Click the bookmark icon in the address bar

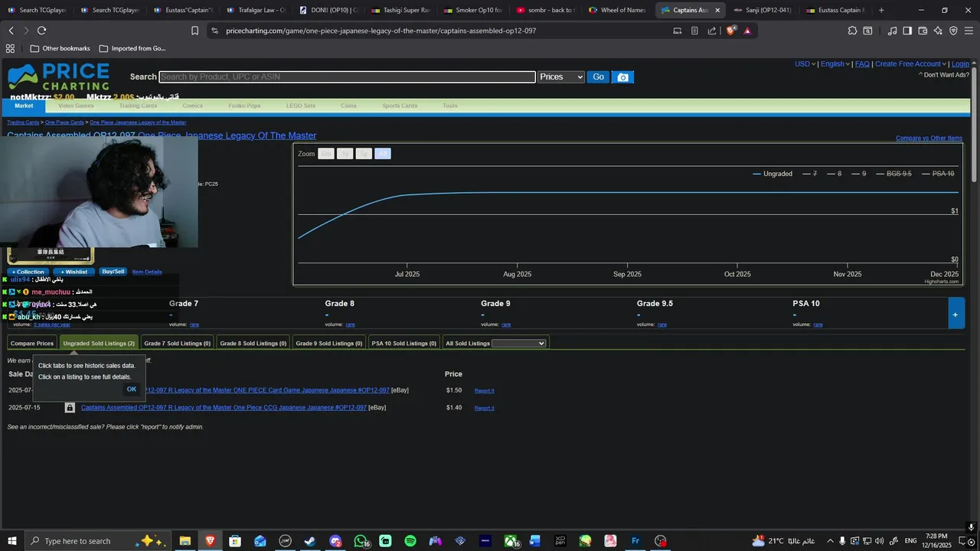[x=194, y=31]
